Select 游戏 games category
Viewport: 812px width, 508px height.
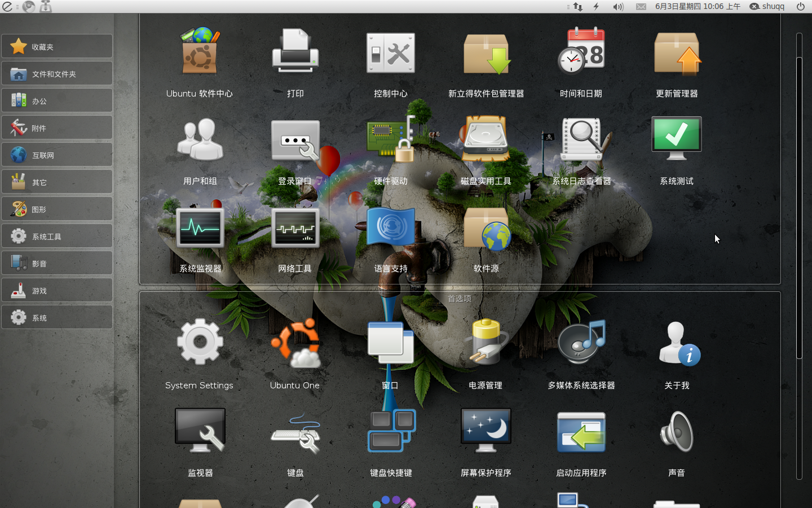click(57, 290)
